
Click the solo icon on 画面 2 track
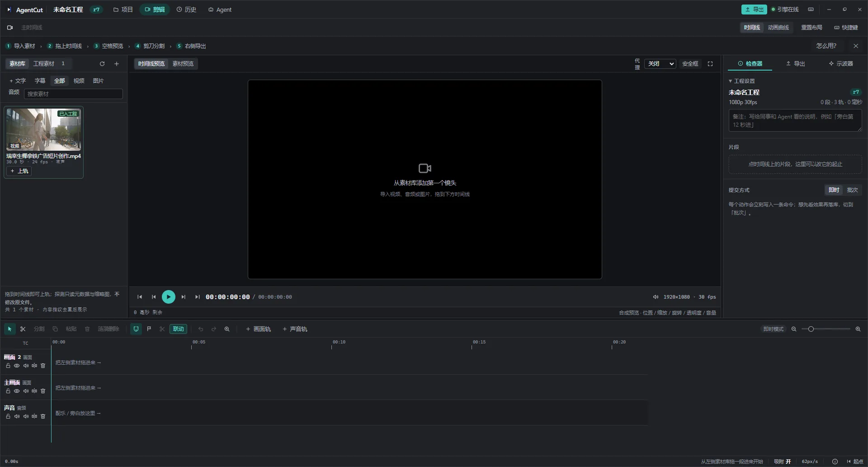[x=34, y=366]
